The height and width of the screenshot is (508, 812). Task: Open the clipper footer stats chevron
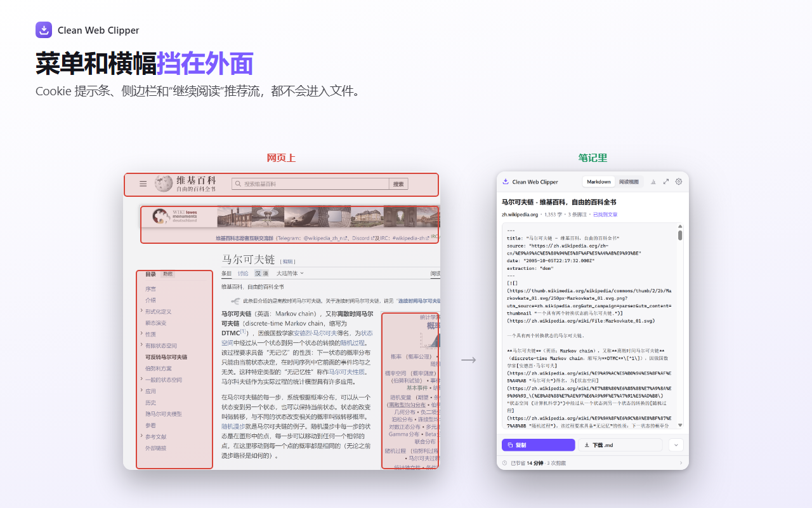click(681, 463)
